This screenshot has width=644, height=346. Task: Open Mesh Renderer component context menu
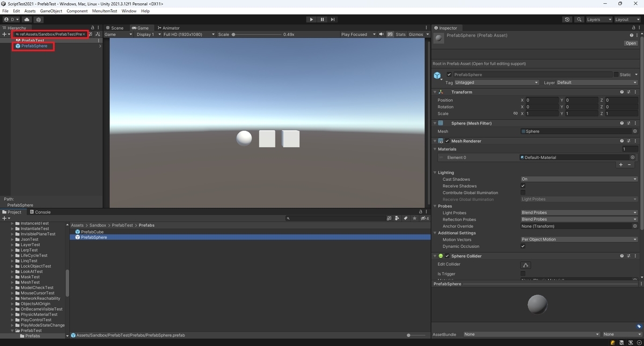(x=635, y=141)
